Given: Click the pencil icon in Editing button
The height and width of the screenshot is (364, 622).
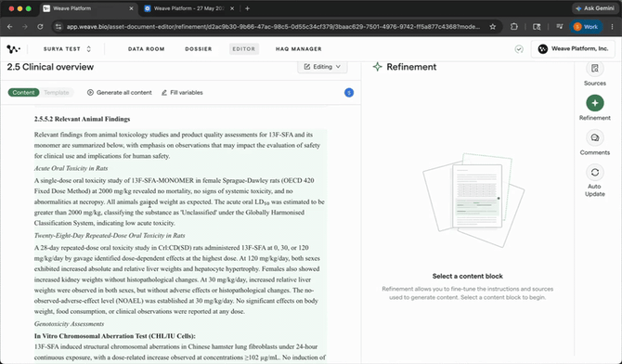Looking at the screenshot, I should 307,67.
